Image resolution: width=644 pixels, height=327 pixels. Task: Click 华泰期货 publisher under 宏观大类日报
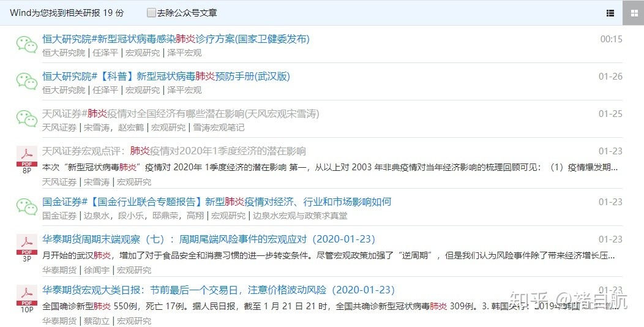[59, 321]
